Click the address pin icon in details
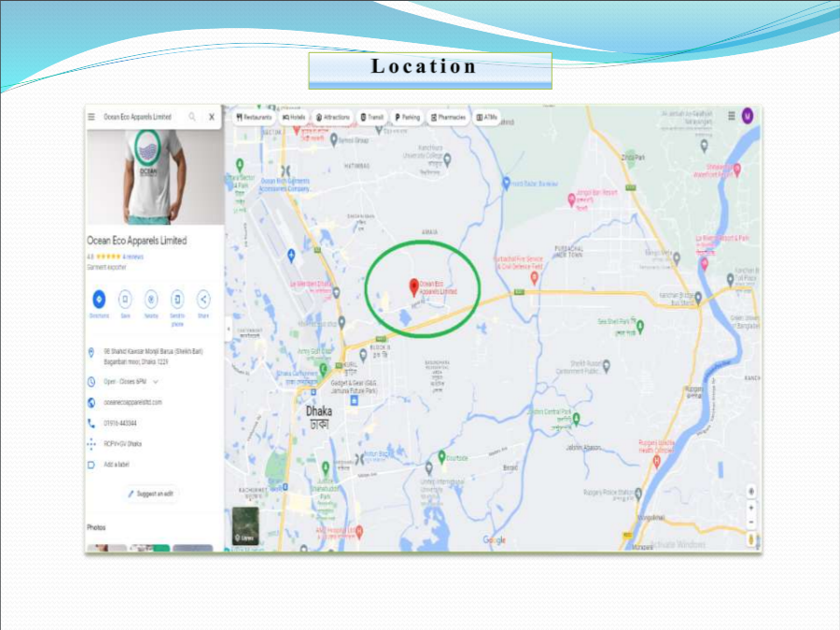 coord(91,352)
